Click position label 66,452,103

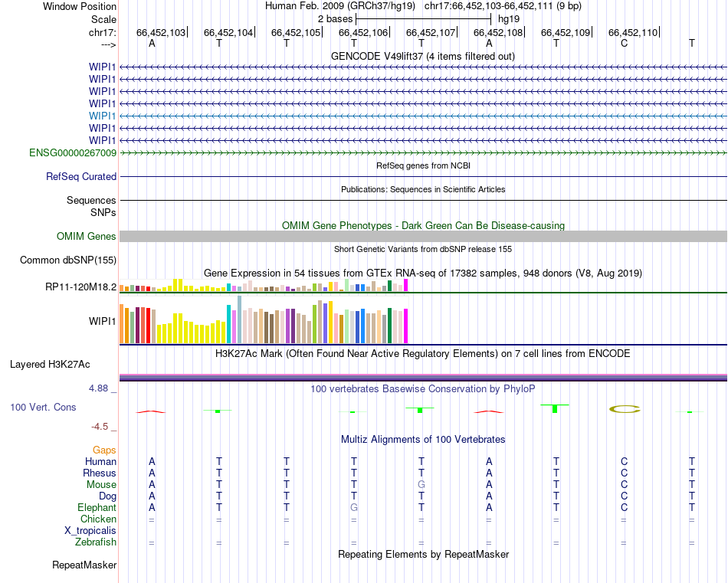pyautogui.click(x=161, y=32)
